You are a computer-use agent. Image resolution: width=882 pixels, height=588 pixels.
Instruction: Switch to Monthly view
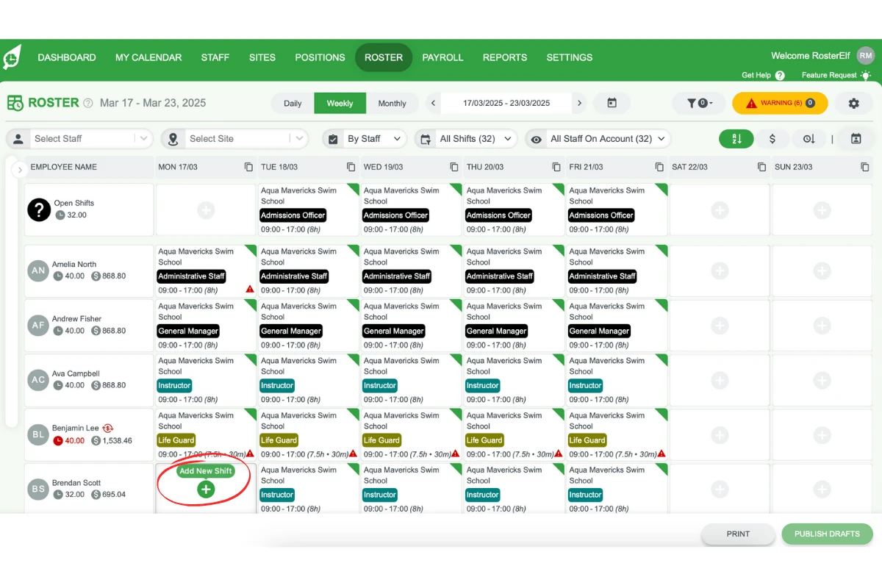[x=392, y=103]
